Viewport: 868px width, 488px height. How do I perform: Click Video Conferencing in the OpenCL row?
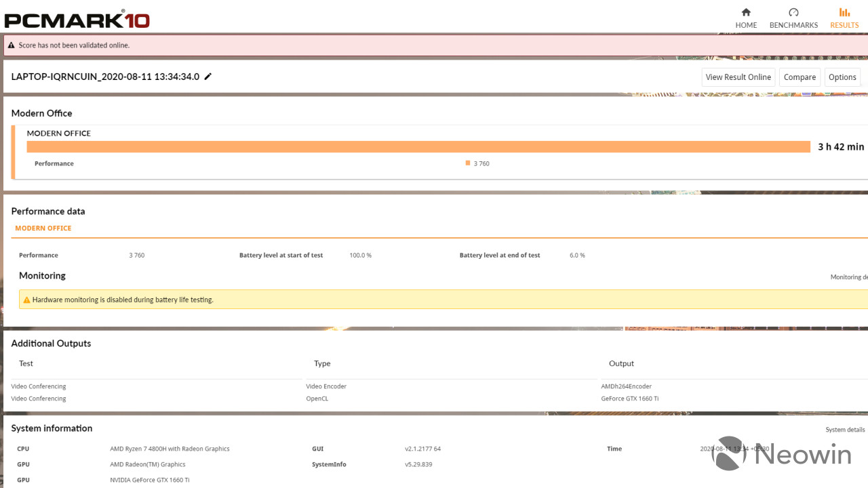pyautogui.click(x=39, y=399)
